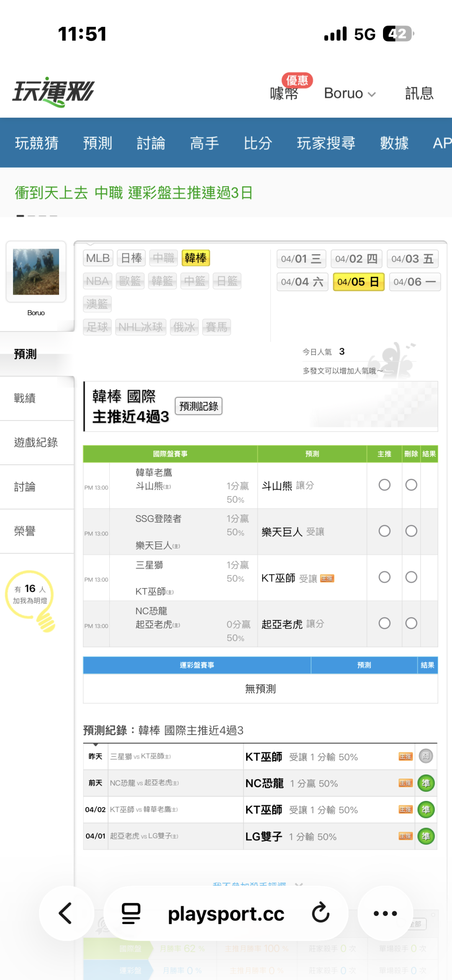Switch to the 韓棒 league tab
The height and width of the screenshot is (980, 452).
pyautogui.click(x=195, y=258)
